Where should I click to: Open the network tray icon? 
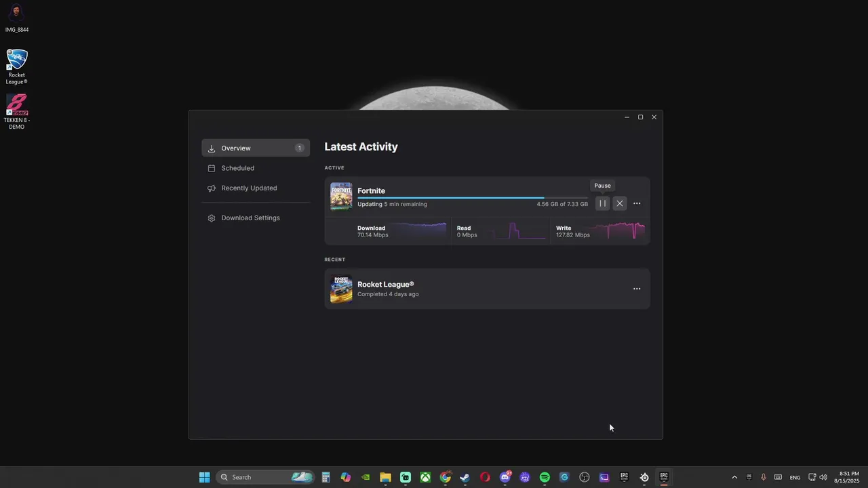812,477
